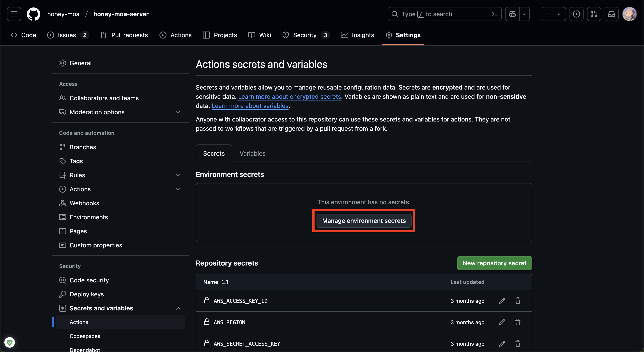The height and width of the screenshot is (352, 644).
Task: Expand Moderation options chevron
Action: pyautogui.click(x=178, y=112)
